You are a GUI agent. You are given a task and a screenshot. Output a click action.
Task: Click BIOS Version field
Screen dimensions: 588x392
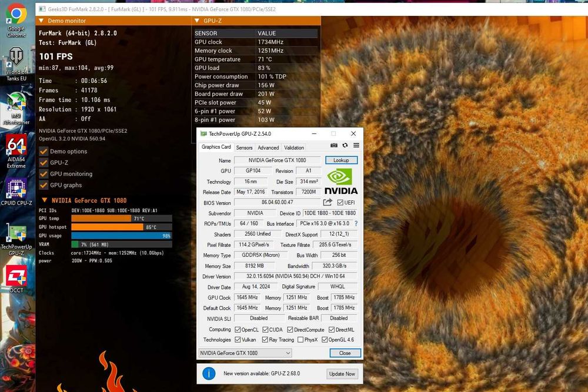[277, 202]
